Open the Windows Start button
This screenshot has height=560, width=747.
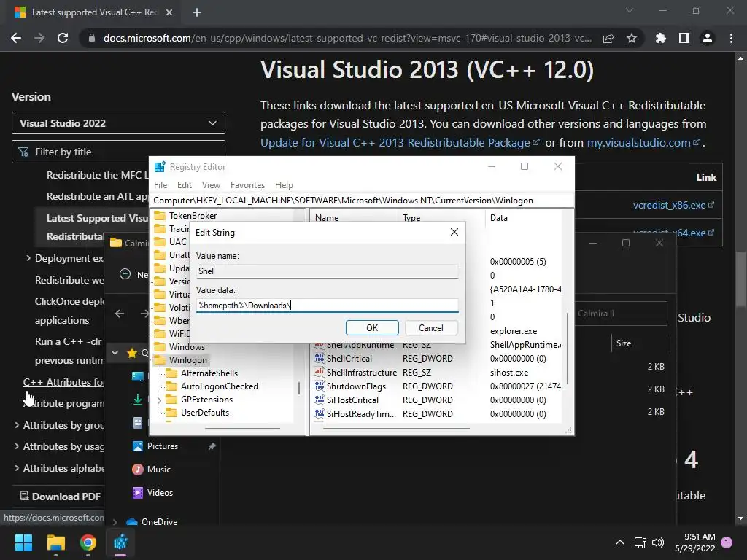click(x=23, y=542)
